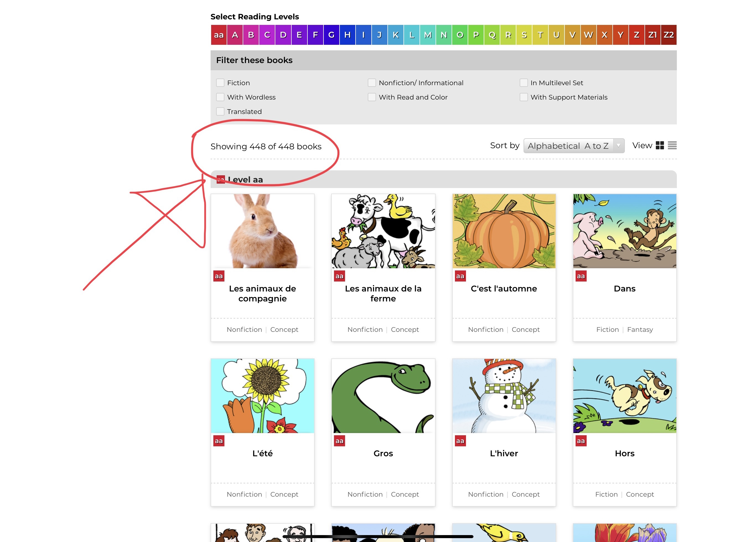Select reading level M
The image size is (756, 542).
coord(428,35)
